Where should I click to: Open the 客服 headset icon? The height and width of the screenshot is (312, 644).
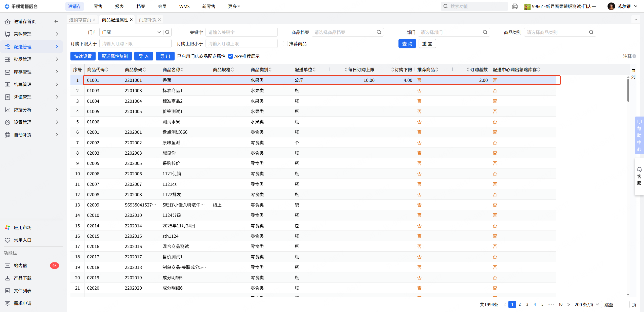pos(639,169)
